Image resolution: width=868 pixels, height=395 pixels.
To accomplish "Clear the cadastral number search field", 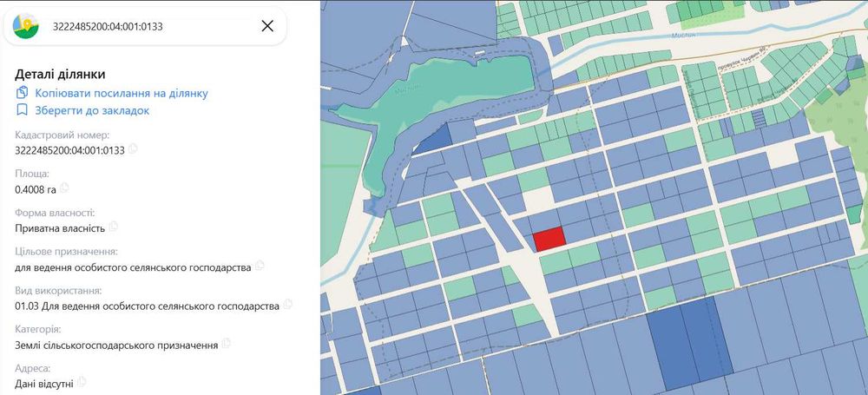I will point(267,26).
